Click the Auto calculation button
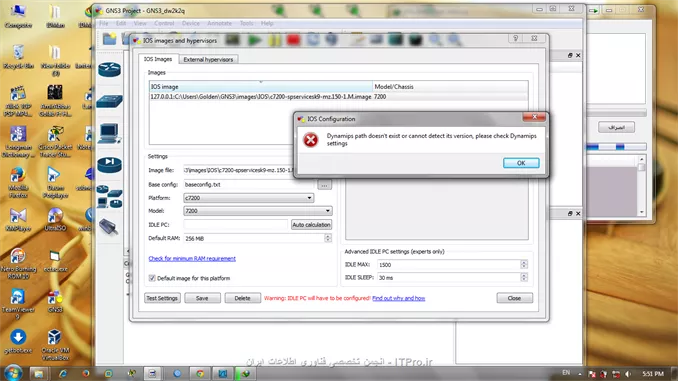The image size is (678, 381). [311, 225]
